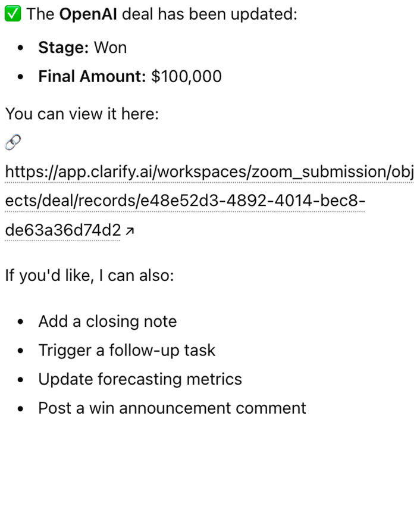Click the bold OpenAI deal name

(x=88, y=14)
